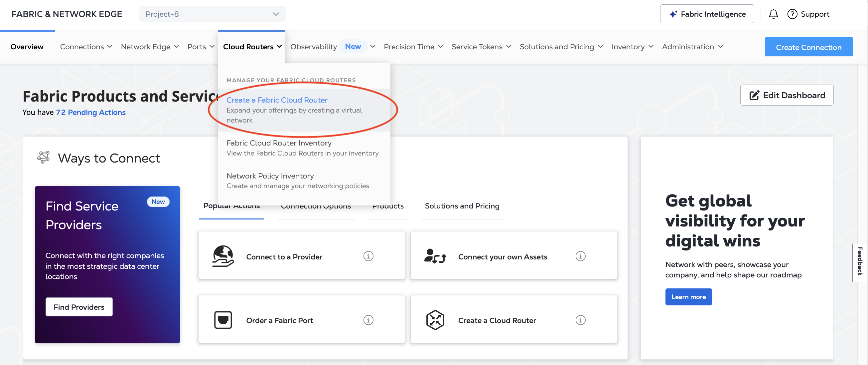Expand the Connections nav dropdown

pyautogui.click(x=86, y=47)
